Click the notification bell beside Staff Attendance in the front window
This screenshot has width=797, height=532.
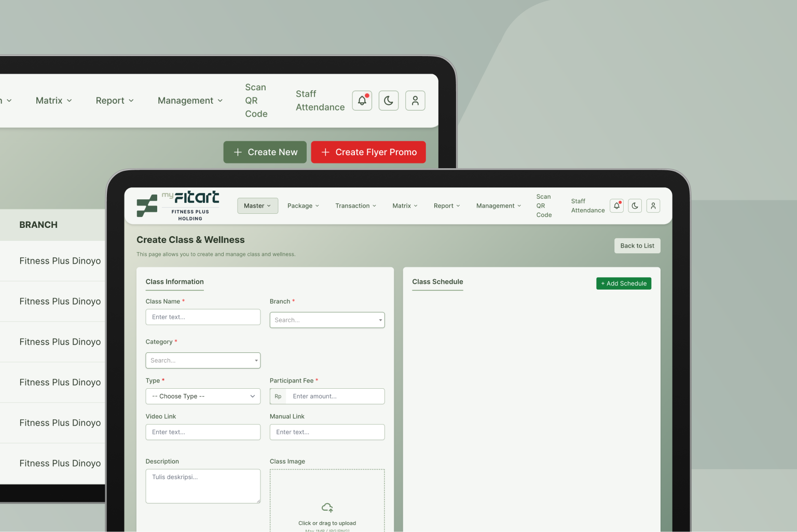tap(616, 206)
